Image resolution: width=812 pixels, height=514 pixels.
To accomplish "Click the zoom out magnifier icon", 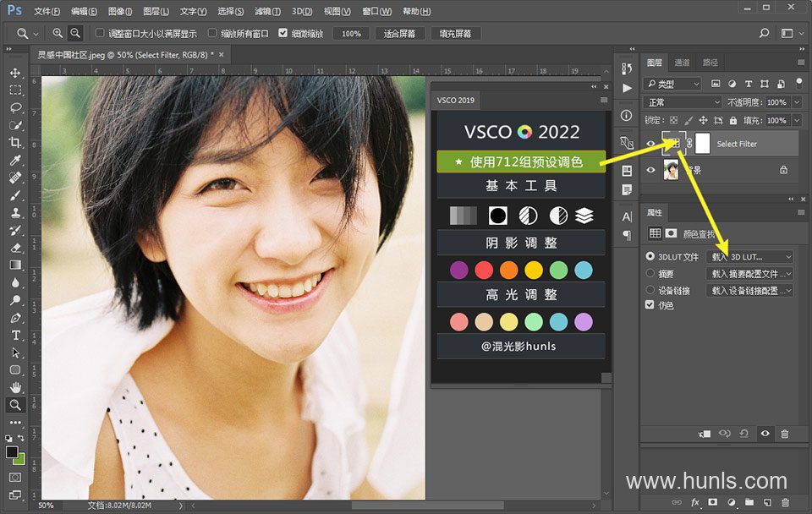I will tap(75, 34).
